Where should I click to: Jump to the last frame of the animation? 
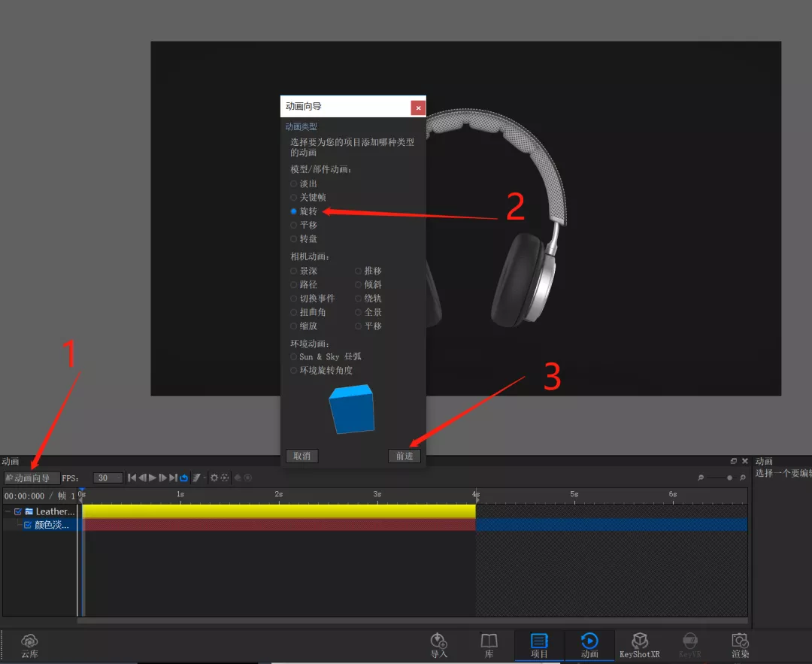pos(174,478)
